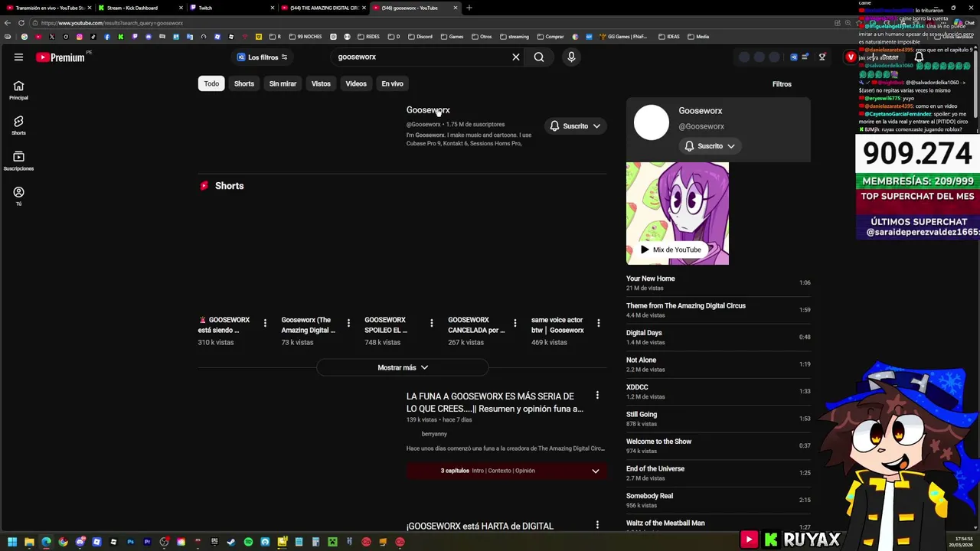The height and width of the screenshot is (551, 980).
Task: Play 'Waltz of the Meatball Man' track
Action: coord(718,527)
